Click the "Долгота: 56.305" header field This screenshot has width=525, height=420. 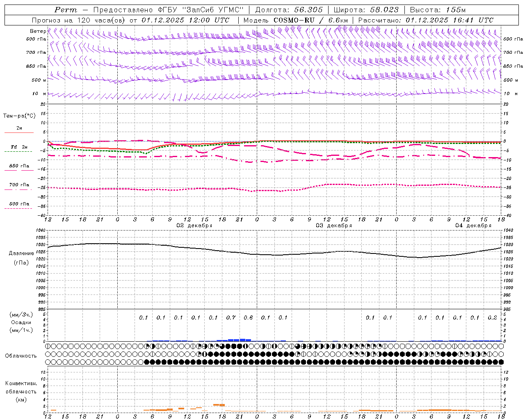pos(289,10)
